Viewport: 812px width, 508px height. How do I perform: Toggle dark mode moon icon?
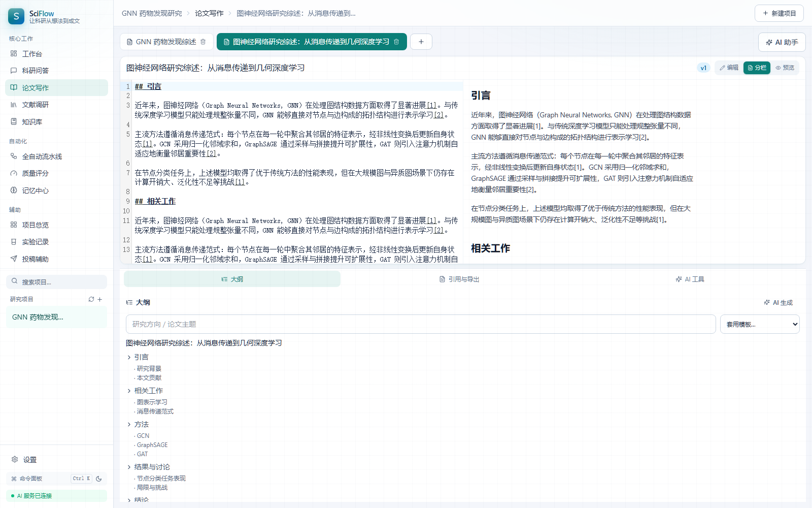pos(99,479)
